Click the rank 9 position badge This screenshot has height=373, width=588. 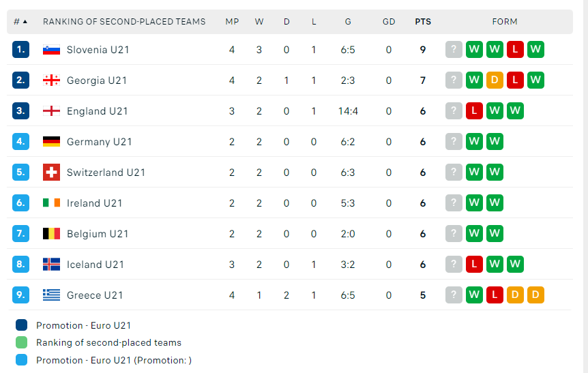[21, 295]
